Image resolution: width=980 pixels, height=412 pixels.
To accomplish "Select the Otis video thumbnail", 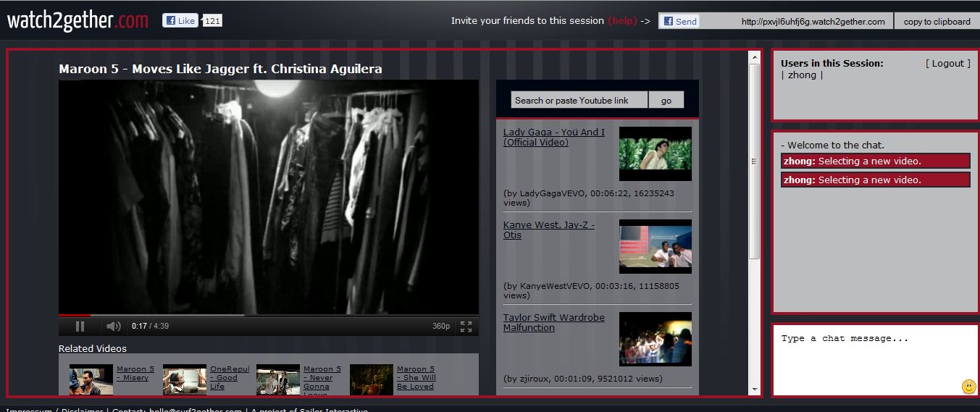I will click(x=656, y=246).
